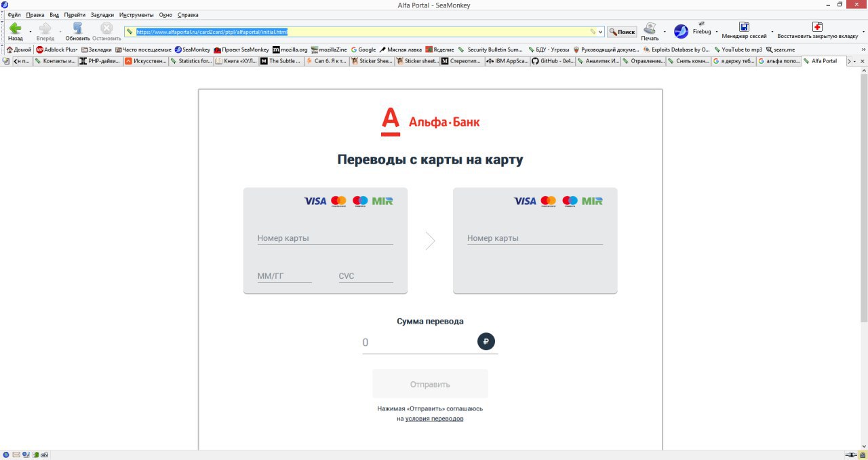The height and width of the screenshot is (460, 868).
Task: Open the Вид menu
Action: click(54, 14)
